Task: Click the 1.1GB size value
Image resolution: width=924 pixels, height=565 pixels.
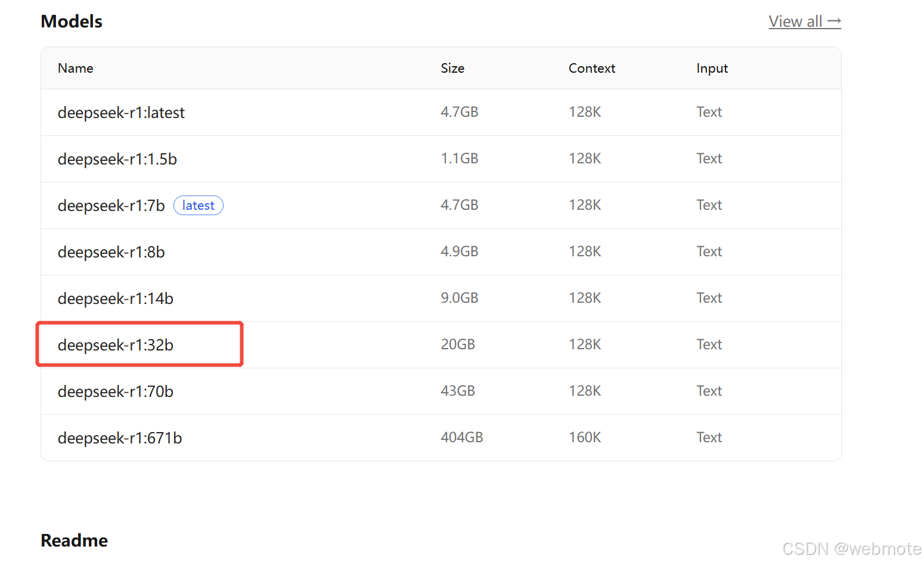Action: pyautogui.click(x=460, y=159)
